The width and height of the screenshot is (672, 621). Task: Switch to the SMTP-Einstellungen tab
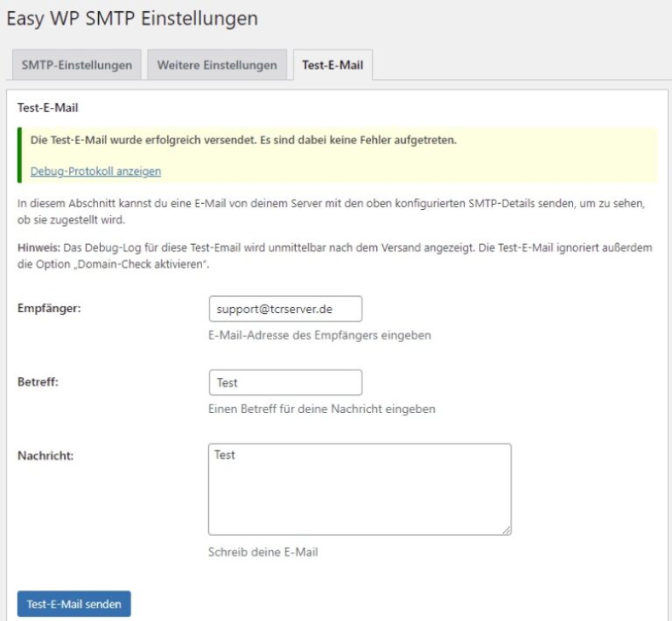tap(75, 66)
